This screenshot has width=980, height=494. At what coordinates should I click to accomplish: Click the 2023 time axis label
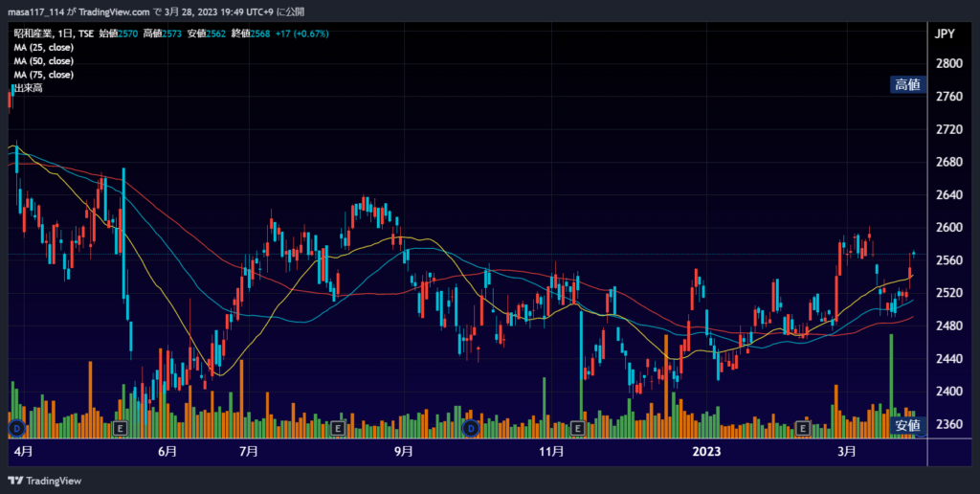tap(708, 452)
